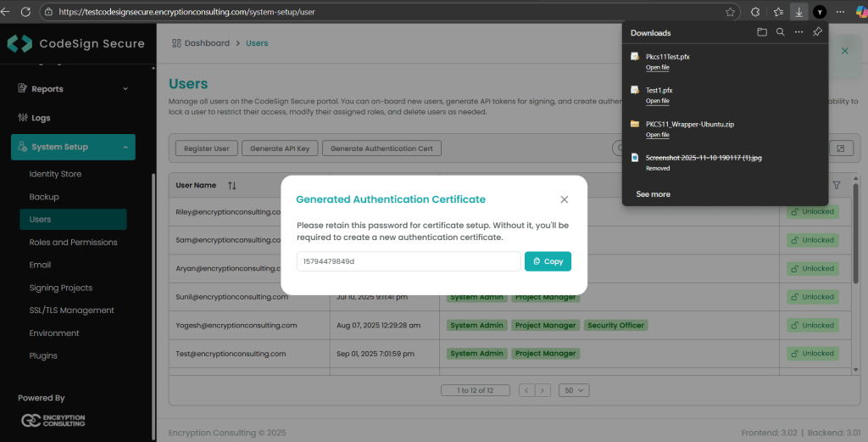Open the rows-per-page 50 dropdown
Screen dimensions: 868x442
pos(574,390)
